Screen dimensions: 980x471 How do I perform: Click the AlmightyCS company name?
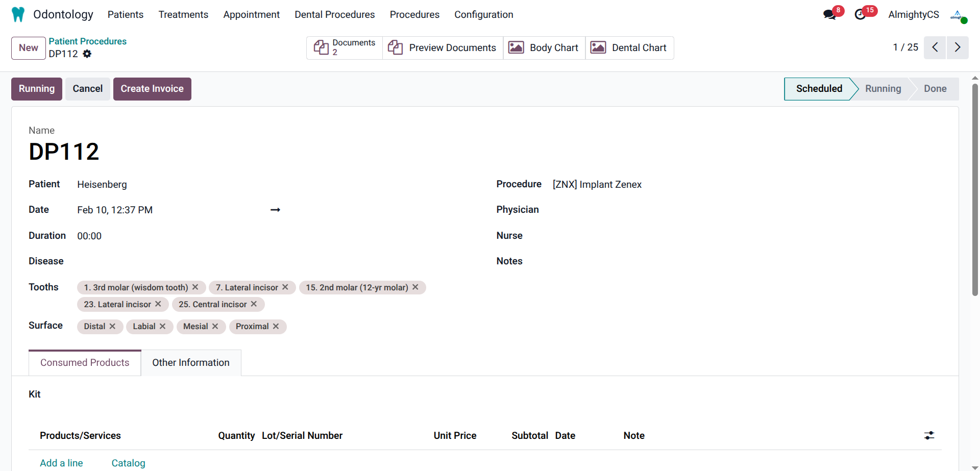click(913, 14)
